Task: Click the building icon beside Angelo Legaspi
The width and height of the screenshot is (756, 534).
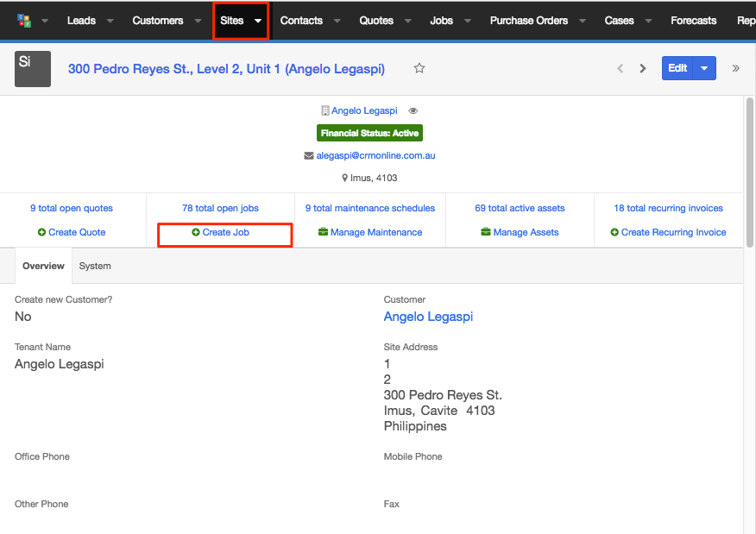Action: click(325, 110)
